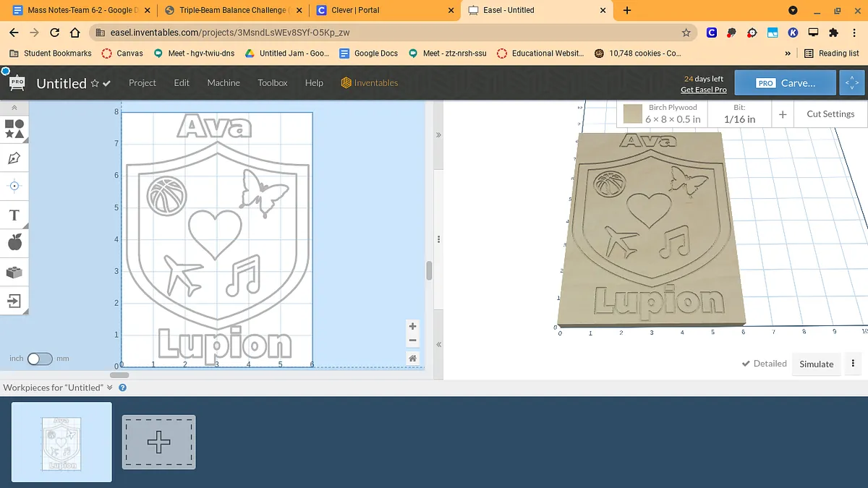Click the Import arrow icon
Image resolution: width=868 pixels, height=488 pixels.
tap(14, 300)
